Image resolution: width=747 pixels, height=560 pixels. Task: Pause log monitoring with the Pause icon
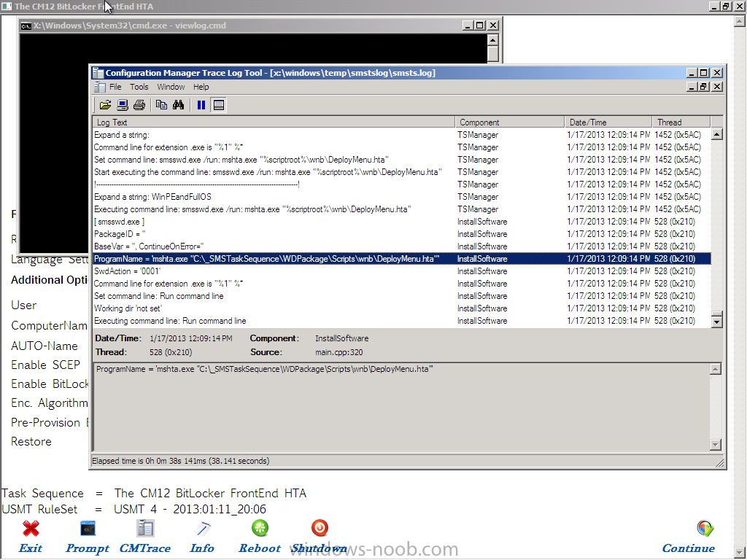pos(201,105)
